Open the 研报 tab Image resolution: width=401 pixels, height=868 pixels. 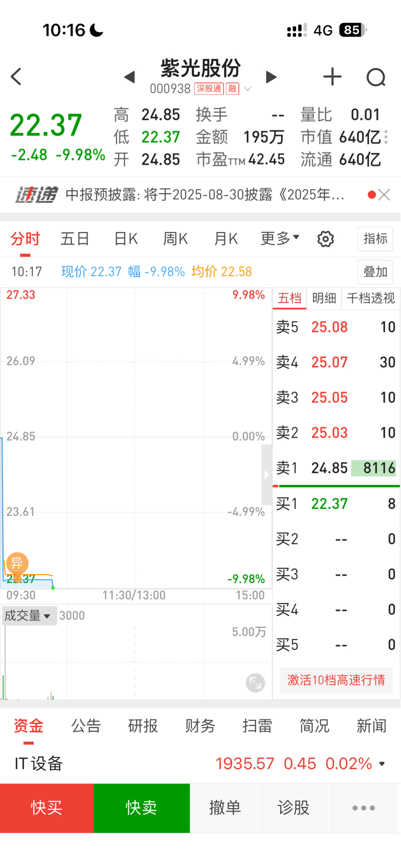(x=143, y=726)
